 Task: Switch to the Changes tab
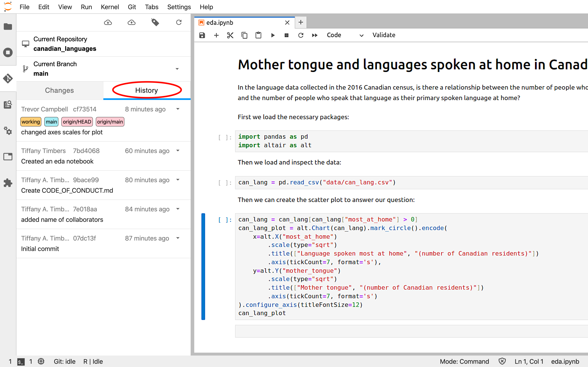60,90
